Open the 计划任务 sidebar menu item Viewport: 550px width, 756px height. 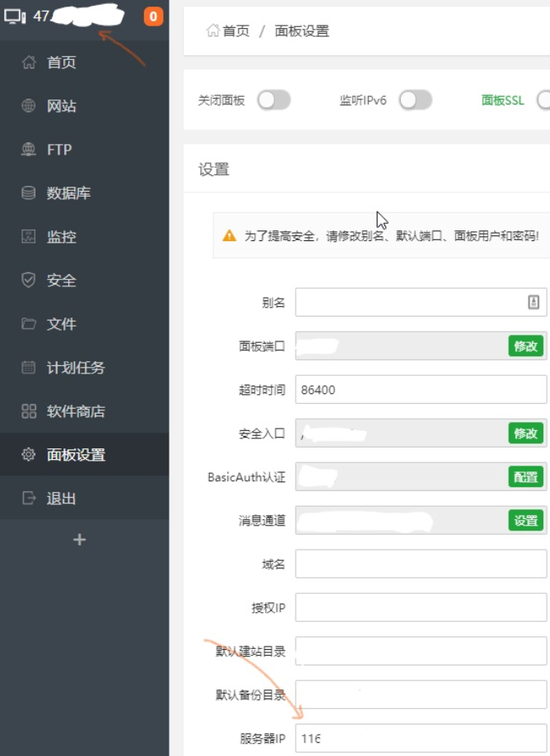(x=85, y=368)
